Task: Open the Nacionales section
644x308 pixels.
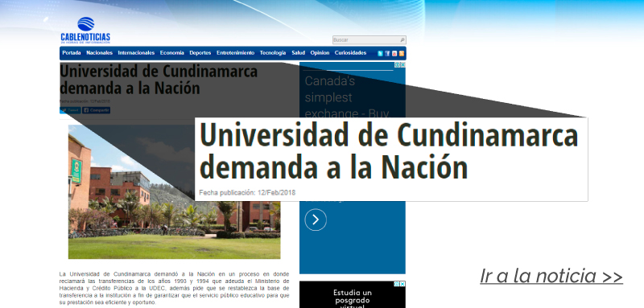Action: (99, 53)
